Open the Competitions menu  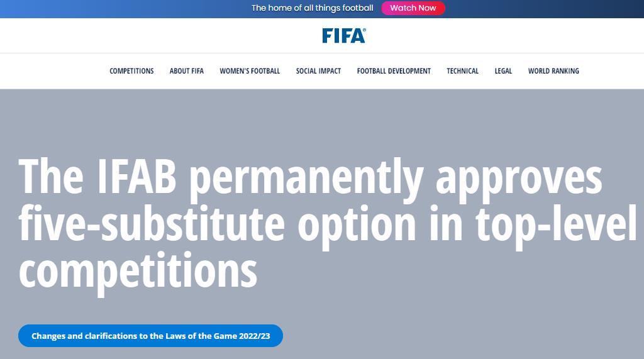(x=131, y=71)
